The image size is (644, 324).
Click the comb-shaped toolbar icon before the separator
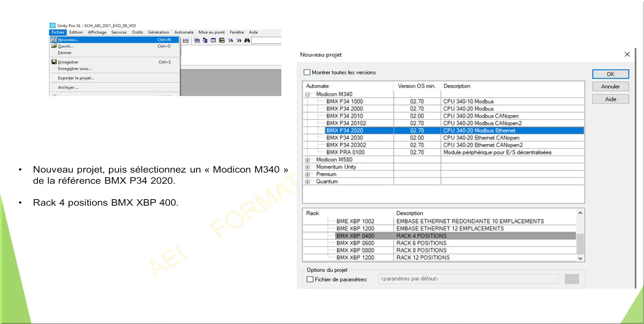point(186,40)
